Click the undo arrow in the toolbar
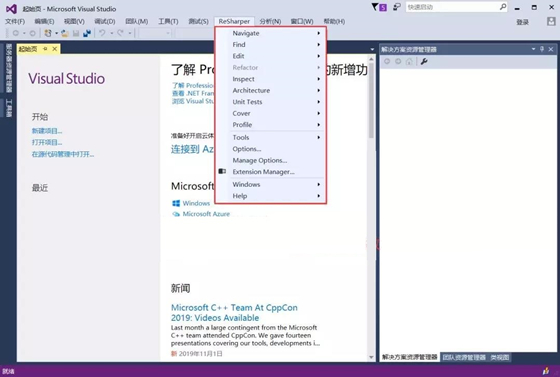This screenshot has height=377, width=560. tap(102, 33)
